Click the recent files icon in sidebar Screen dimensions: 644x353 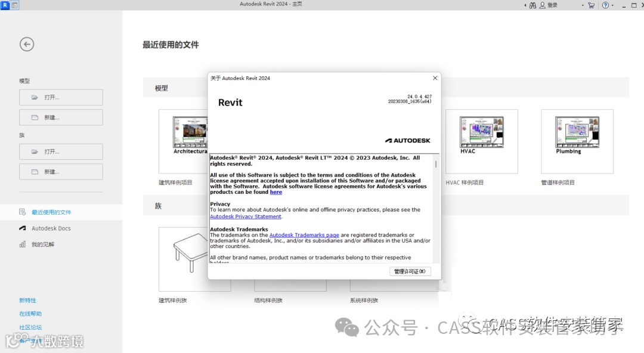23,212
